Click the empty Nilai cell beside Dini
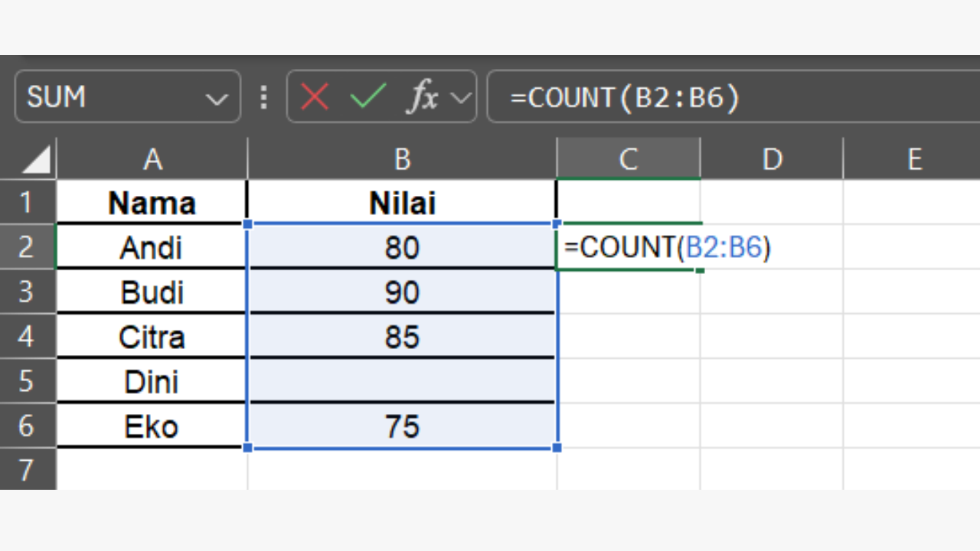Image resolution: width=980 pixels, height=551 pixels. coord(402,381)
